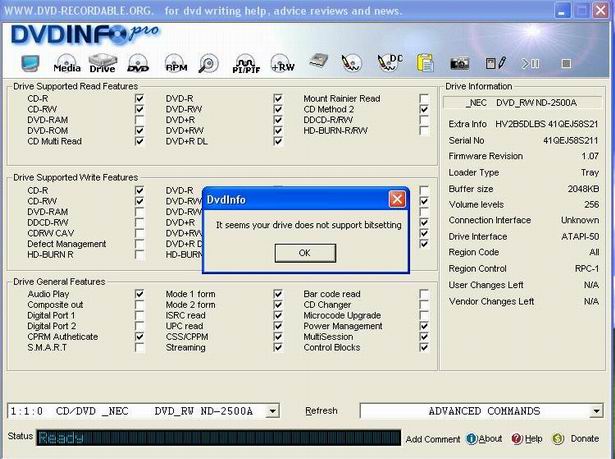Toggle CD-RW checkbox under Write Features

point(139,201)
